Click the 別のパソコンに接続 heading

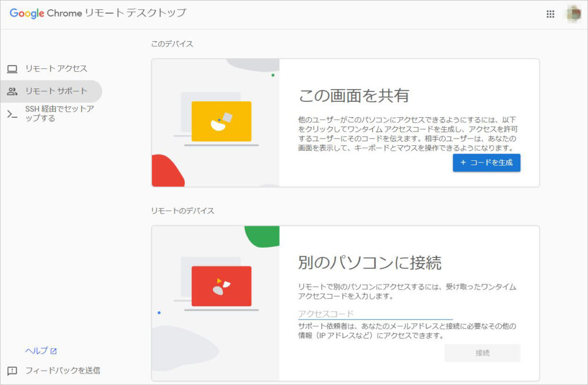tap(370, 263)
